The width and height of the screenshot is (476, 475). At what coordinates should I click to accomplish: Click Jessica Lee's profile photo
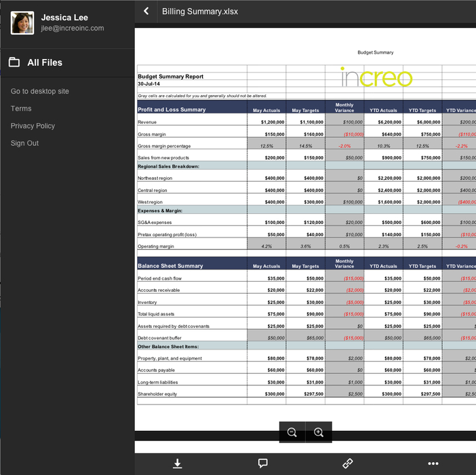[22, 22]
